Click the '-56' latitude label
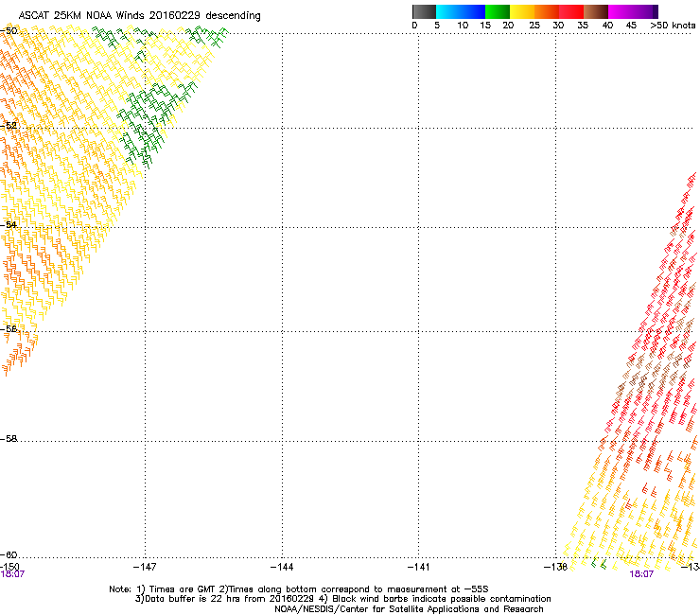The height and width of the screenshot is (615, 700). tap(9, 329)
